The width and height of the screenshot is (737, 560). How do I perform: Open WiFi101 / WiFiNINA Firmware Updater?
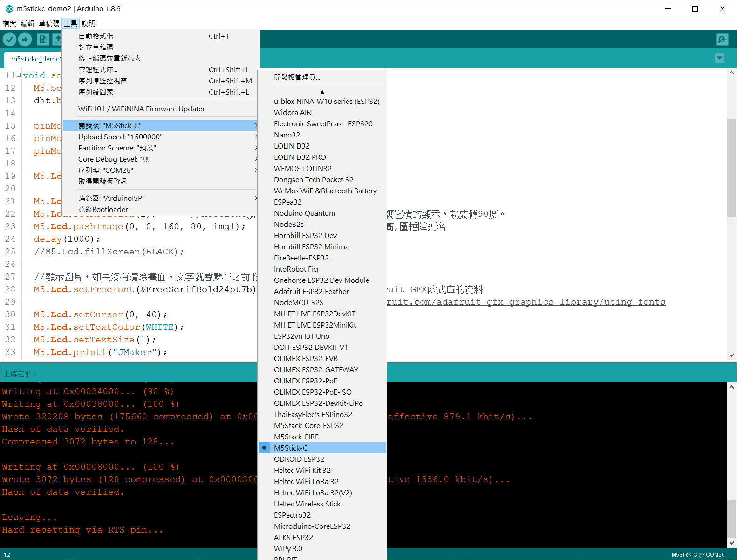tap(160, 109)
